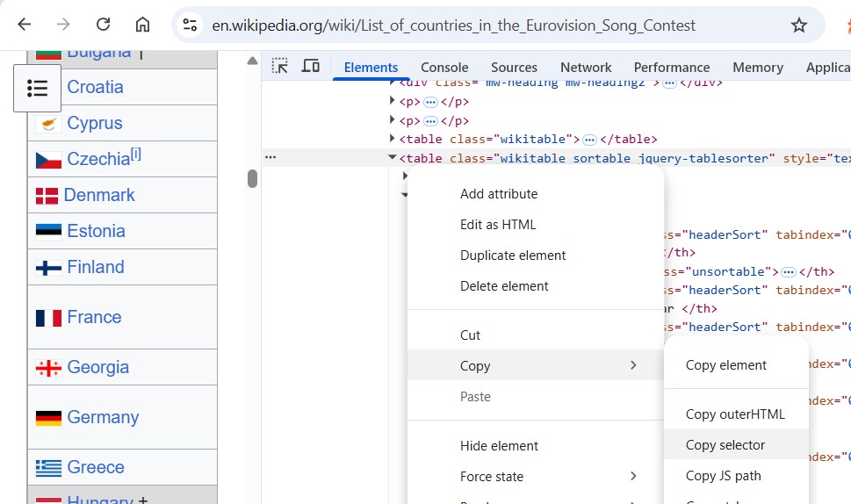Click the Georgia flag icon
This screenshot has width=851, height=504.
48,368
